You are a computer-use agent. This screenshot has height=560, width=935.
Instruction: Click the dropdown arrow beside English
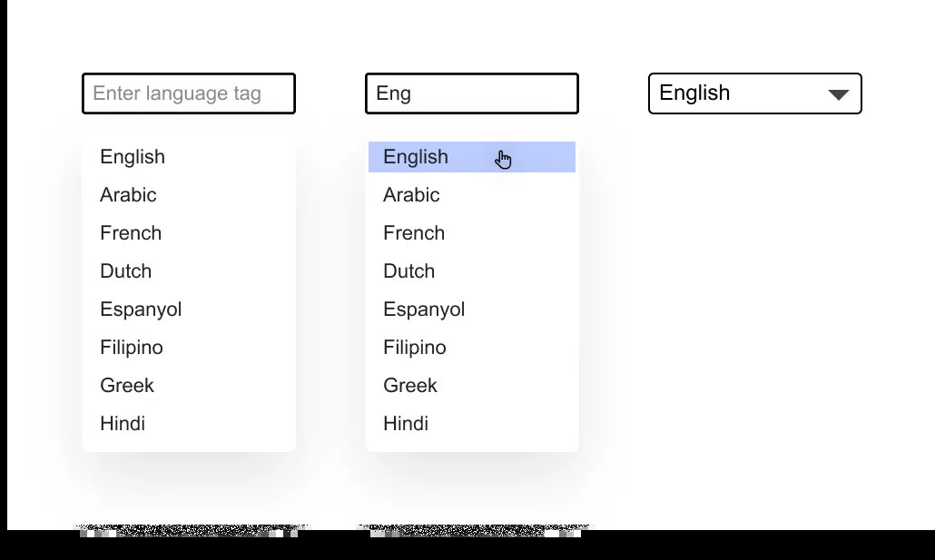pos(839,94)
